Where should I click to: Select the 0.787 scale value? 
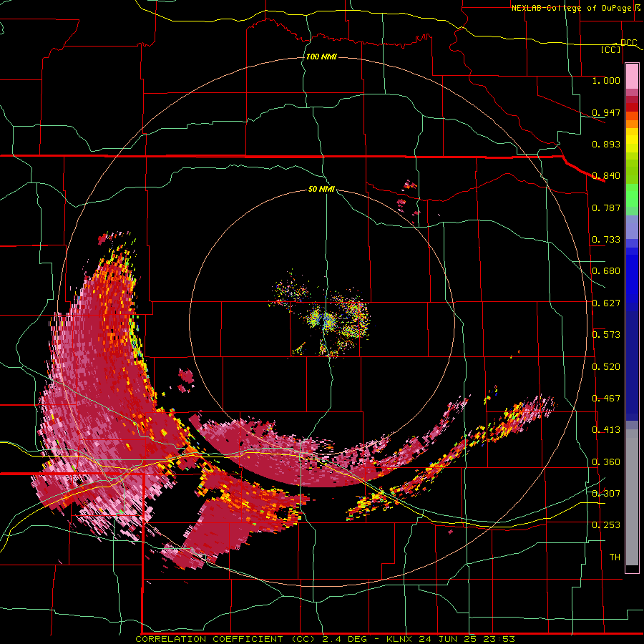point(606,208)
